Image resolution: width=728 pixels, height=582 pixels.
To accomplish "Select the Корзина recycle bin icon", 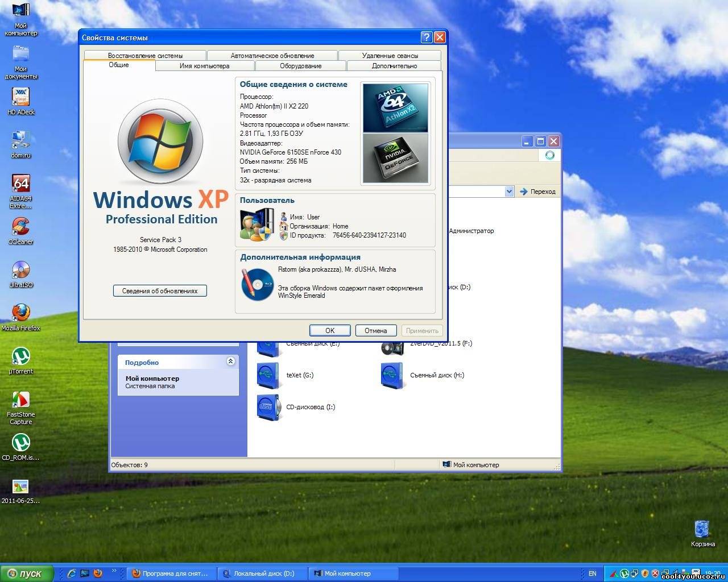I will coord(703,533).
